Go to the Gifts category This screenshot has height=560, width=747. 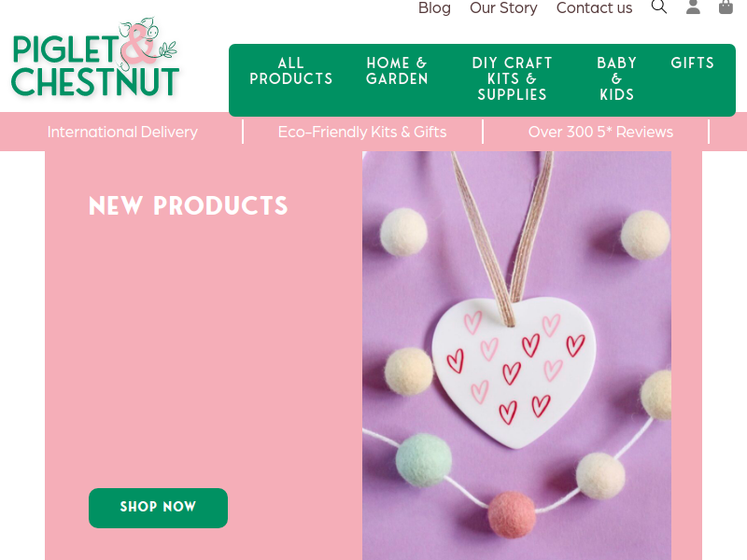click(x=693, y=63)
